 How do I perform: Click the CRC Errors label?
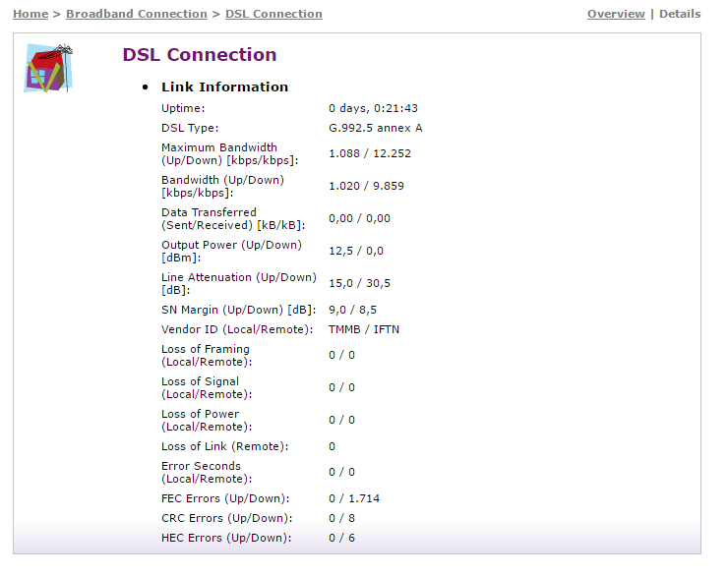point(227,518)
